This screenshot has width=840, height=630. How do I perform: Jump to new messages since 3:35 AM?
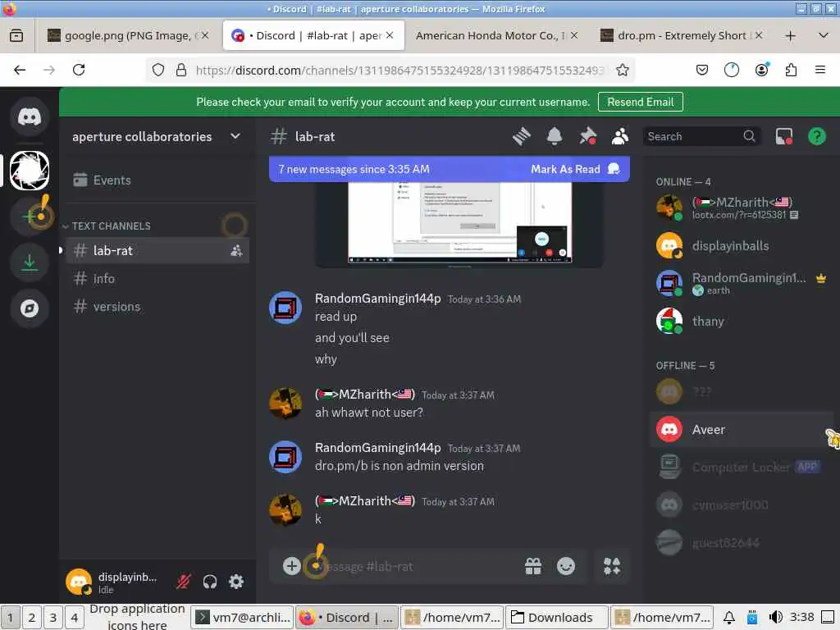tap(354, 169)
